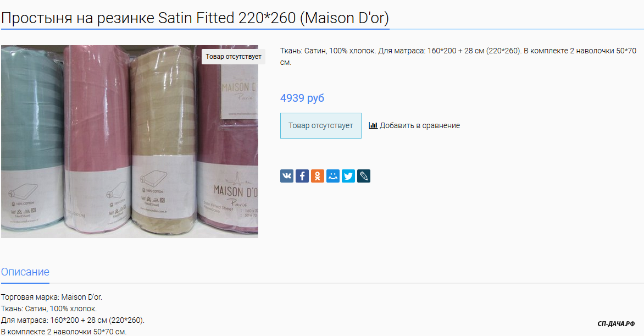Share via the LiveJournal pencil icon
Screen dimensions: 644x336
(x=363, y=176)
